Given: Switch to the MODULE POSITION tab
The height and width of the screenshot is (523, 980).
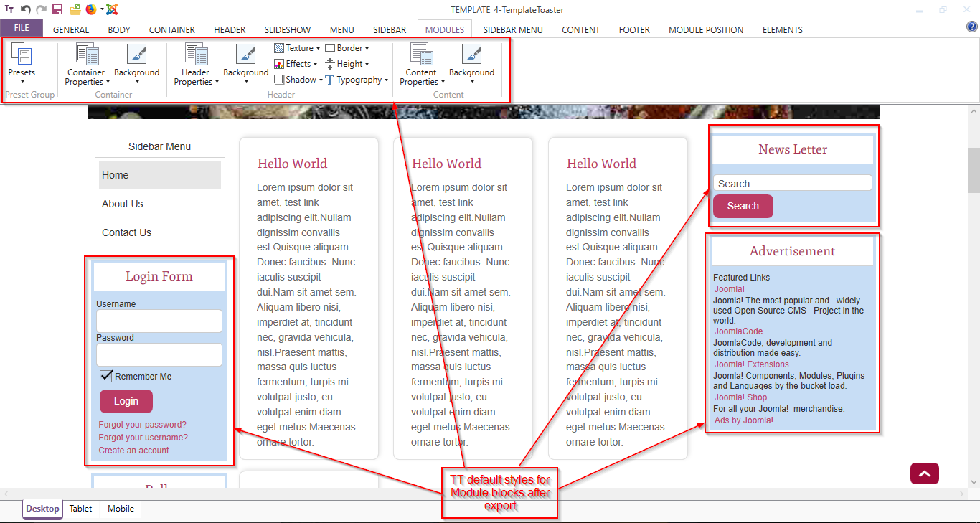Looking at the screenshot, I should click(706, 29).
